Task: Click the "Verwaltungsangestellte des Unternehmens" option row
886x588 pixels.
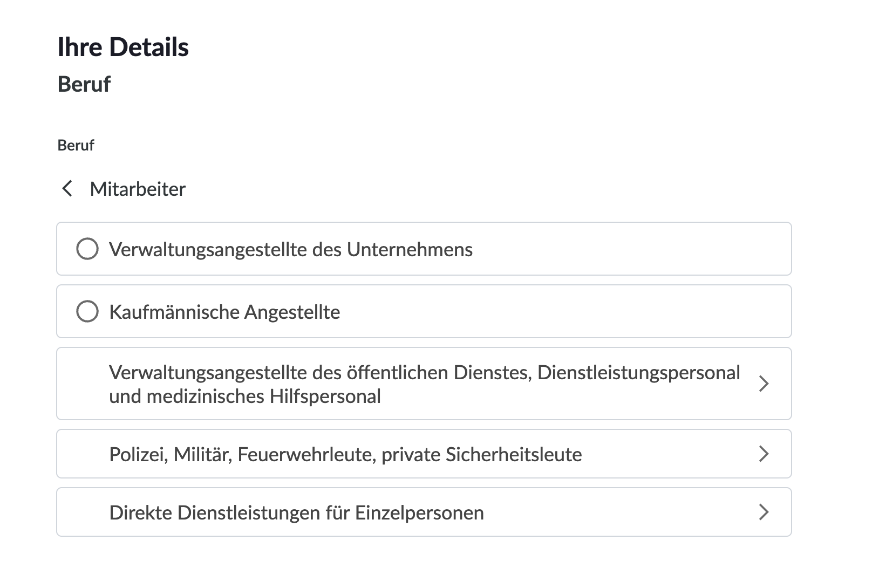Action: [290, 249]
